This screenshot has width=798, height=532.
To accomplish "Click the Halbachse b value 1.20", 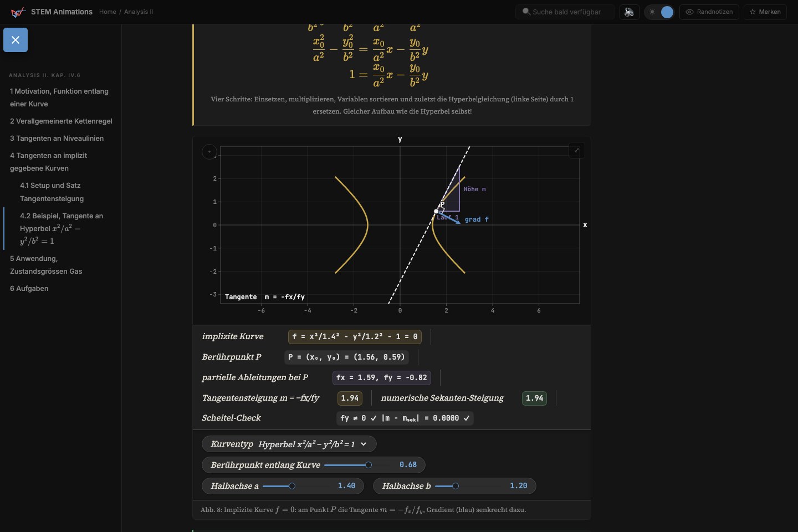I will pyautogui.click(x=519, y=486).
